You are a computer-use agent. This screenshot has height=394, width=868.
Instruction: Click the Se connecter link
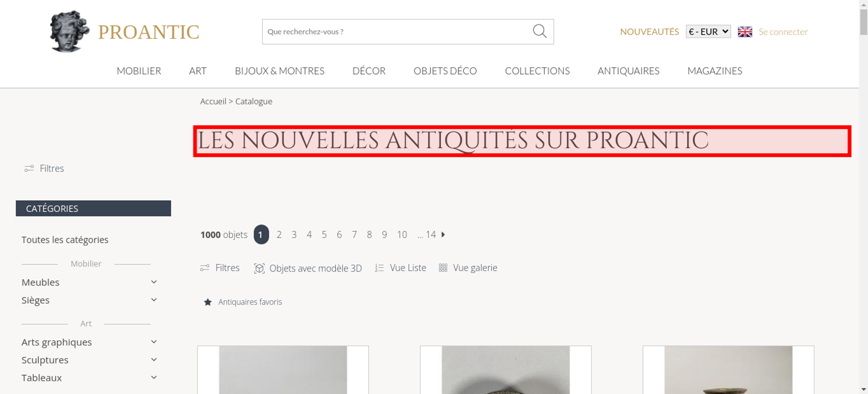[783, 32]
